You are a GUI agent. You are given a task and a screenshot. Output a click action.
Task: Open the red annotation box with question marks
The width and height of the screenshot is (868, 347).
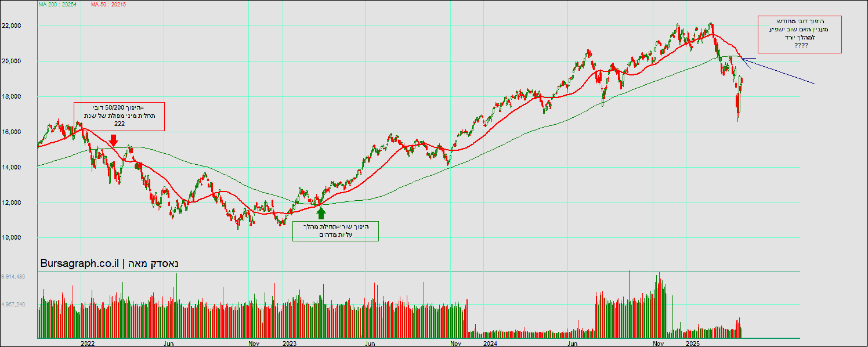800,34
